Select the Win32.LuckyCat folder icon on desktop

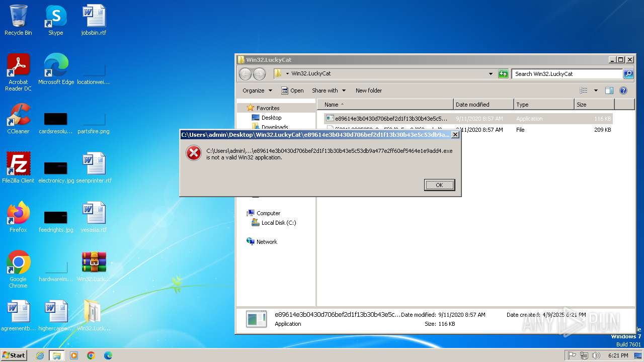click(x=94, y=316)
